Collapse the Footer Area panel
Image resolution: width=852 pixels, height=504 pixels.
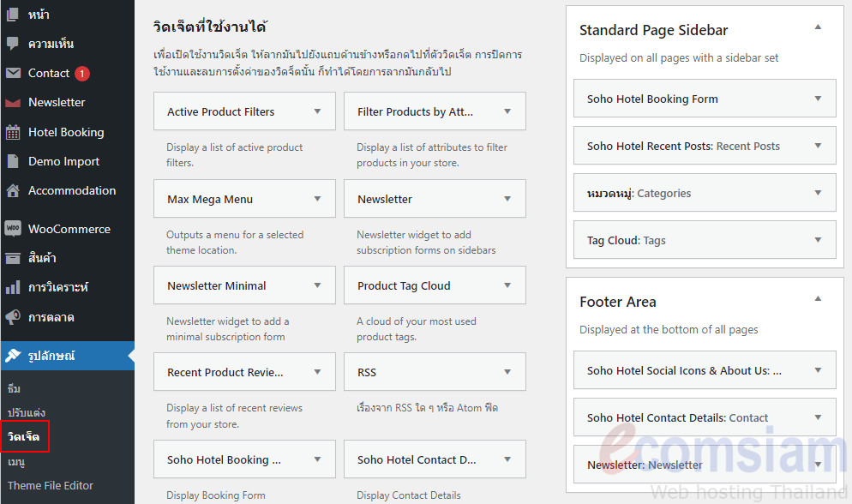pos(818,298)
